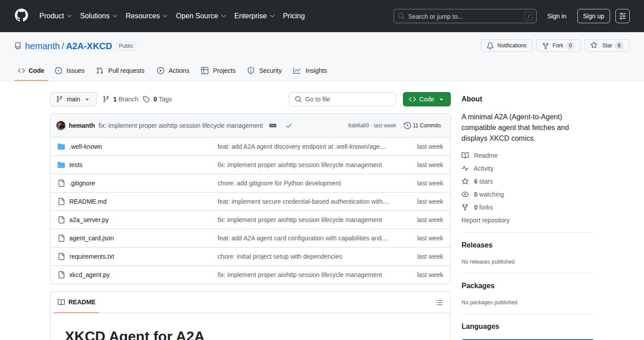Click the Go to file search field

point(342,99)
